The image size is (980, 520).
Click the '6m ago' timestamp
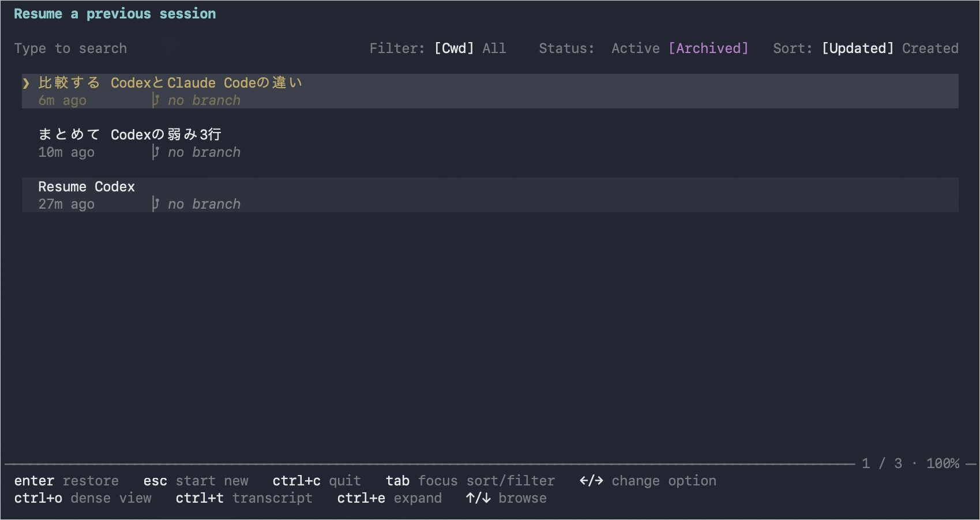(x=62, y=100)
